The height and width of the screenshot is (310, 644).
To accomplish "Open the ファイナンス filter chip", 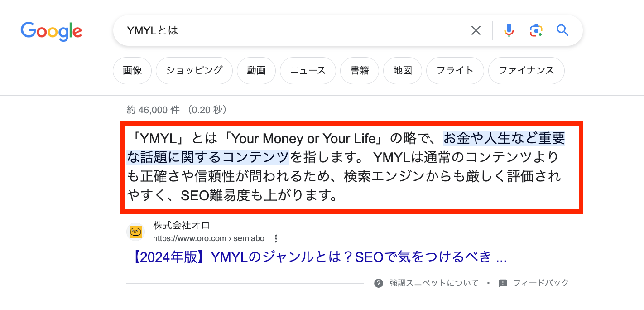I will coord(526,71).
